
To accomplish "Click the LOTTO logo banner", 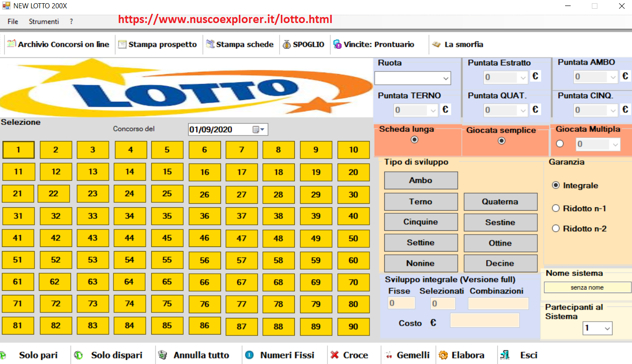I will [186, 88].
